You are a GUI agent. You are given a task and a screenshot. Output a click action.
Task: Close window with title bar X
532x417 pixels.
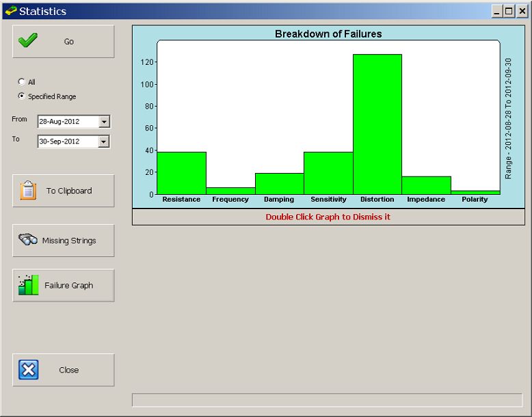click(x=522, y=11)
